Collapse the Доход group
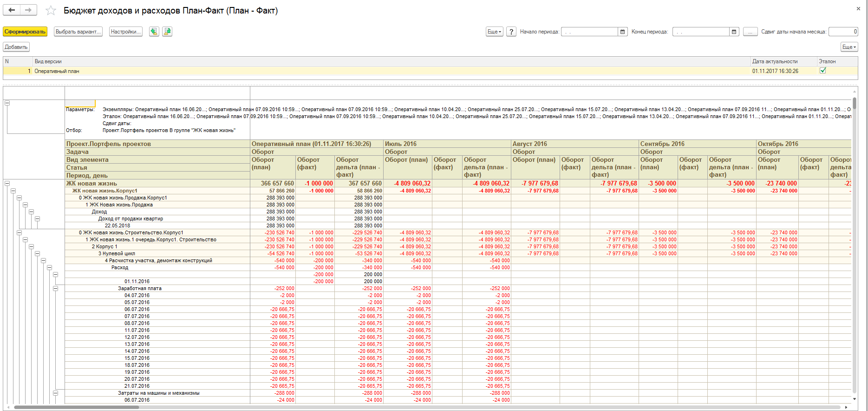Viewport: 868px width, 411px height. pos(31,212)
